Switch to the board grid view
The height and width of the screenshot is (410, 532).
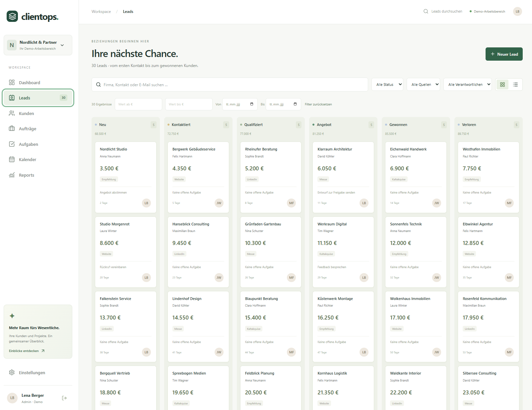click(502, 85)
